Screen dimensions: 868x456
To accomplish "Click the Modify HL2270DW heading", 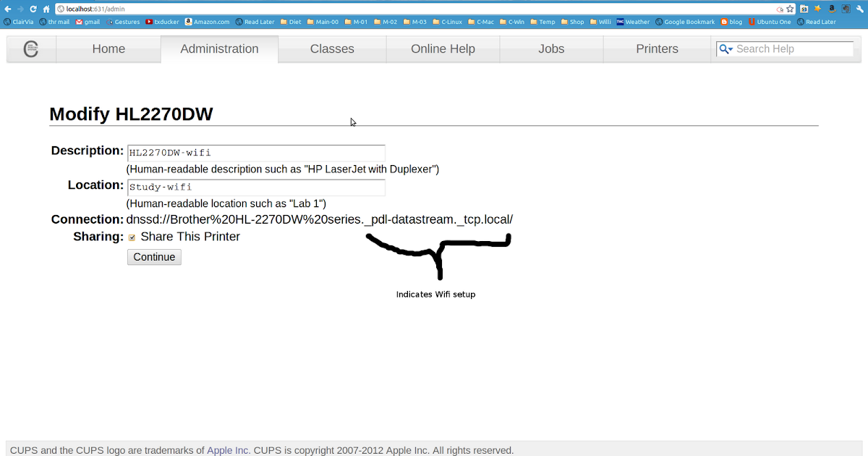I will (x=131, y=114).
